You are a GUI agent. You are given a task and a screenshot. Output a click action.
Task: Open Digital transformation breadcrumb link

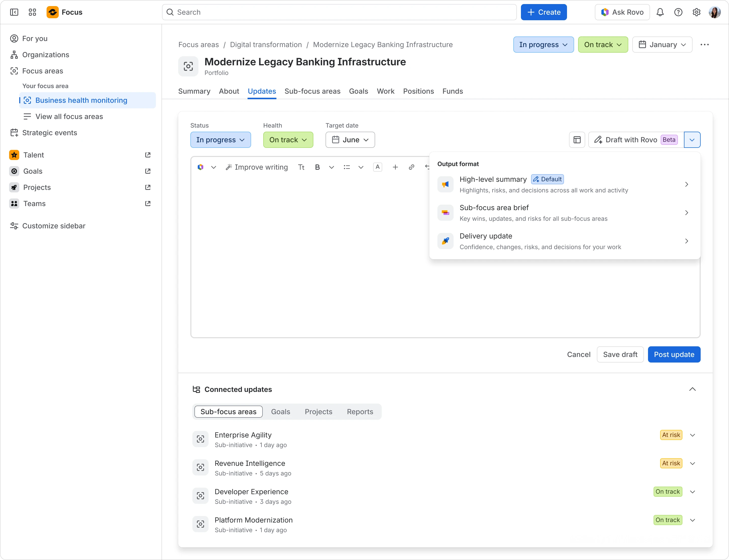pos(266,45)
